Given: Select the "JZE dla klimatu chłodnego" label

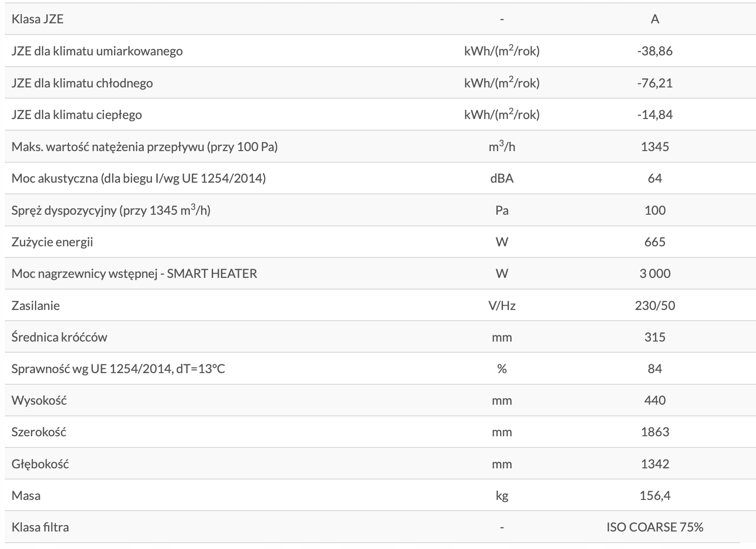Looking at the screenshot, I should [x=82, y=83].
